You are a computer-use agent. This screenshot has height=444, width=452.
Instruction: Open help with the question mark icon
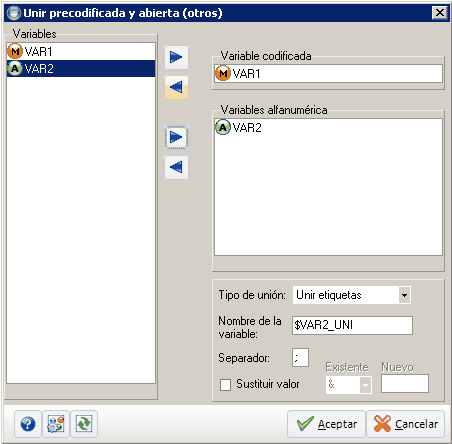tap(28, 424)
